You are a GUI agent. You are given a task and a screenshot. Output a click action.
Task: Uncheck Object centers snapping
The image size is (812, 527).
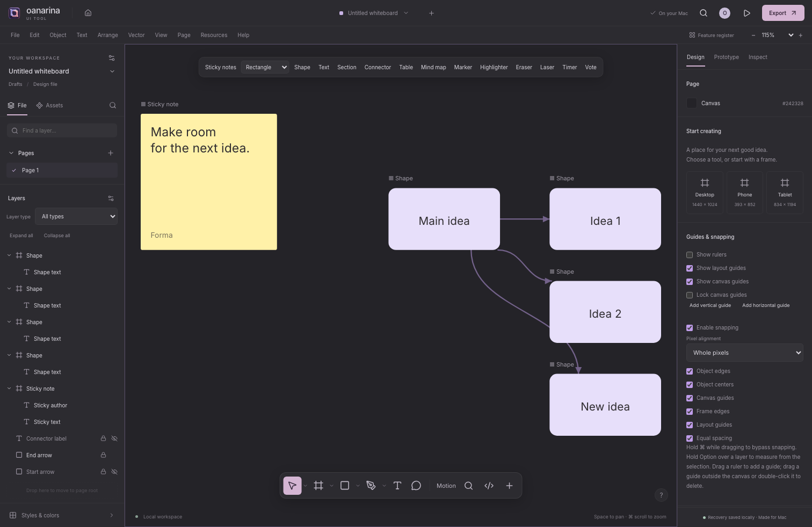pyautogui.click(x=690, y=385)
